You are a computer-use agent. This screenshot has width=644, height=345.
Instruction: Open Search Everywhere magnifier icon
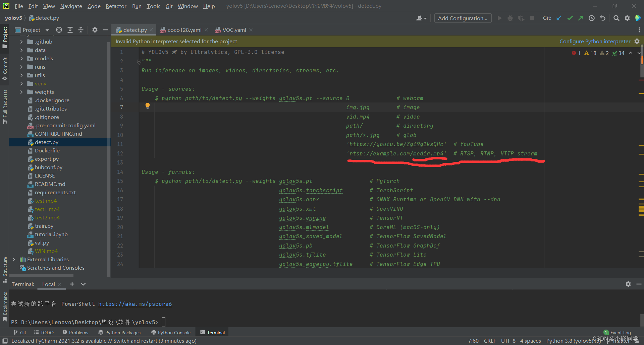tap(616, 18)
